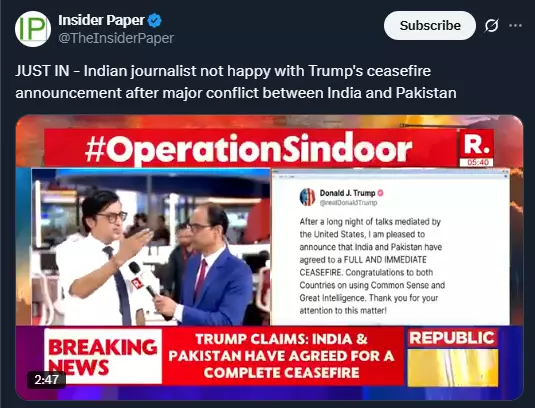535x408 pixels.
Task: Click the Republic R. logo in video
Action: (x=476, y=144)
